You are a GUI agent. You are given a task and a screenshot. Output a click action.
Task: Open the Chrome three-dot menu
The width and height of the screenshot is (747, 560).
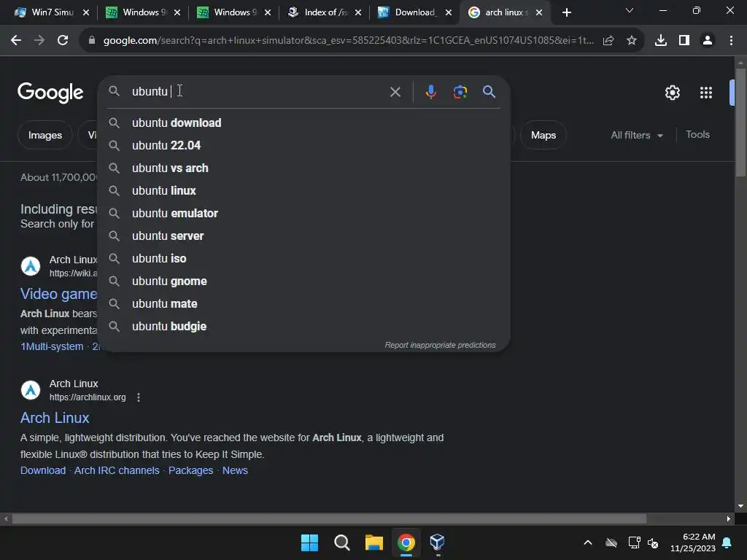click(x=731, y=41)
